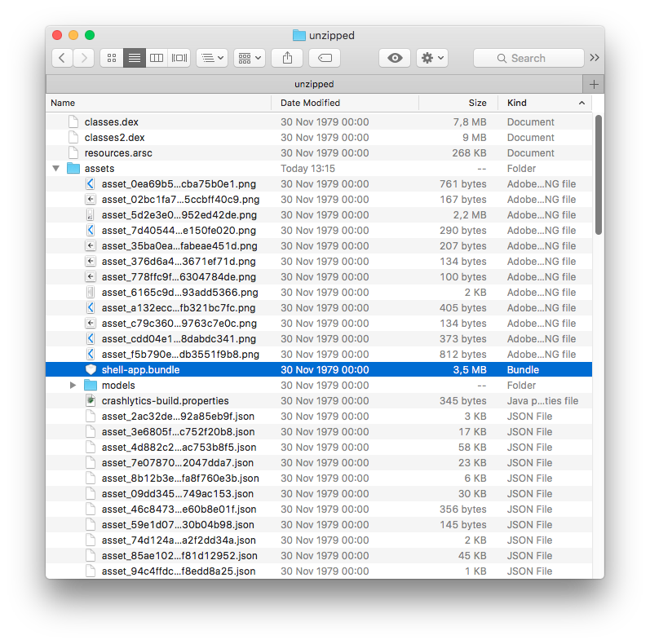
Task: Open the Action gear menu
Action: tap(432, 58)
